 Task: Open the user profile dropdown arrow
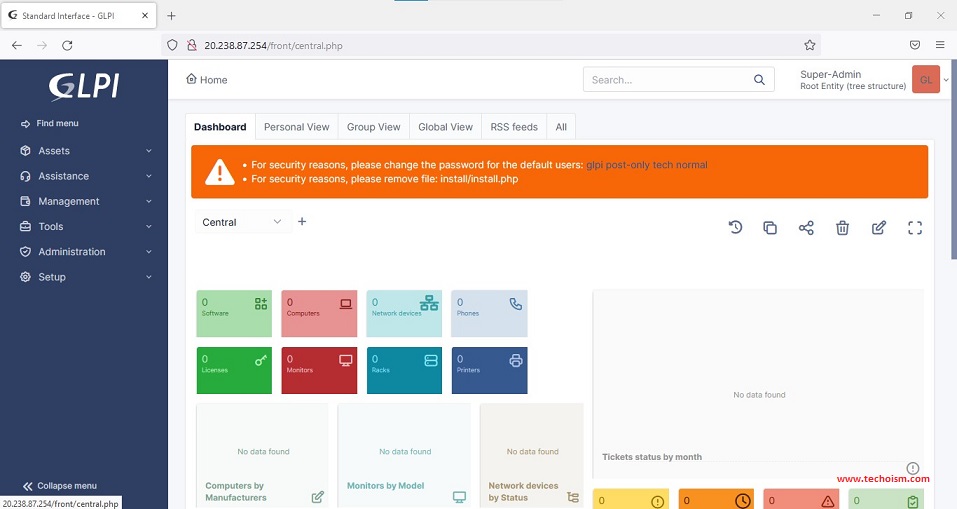946,80
